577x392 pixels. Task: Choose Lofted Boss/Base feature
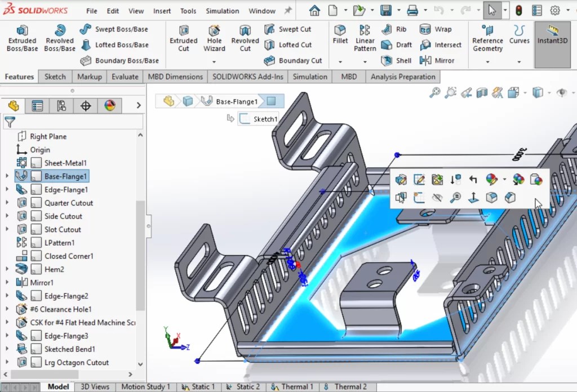114,45
